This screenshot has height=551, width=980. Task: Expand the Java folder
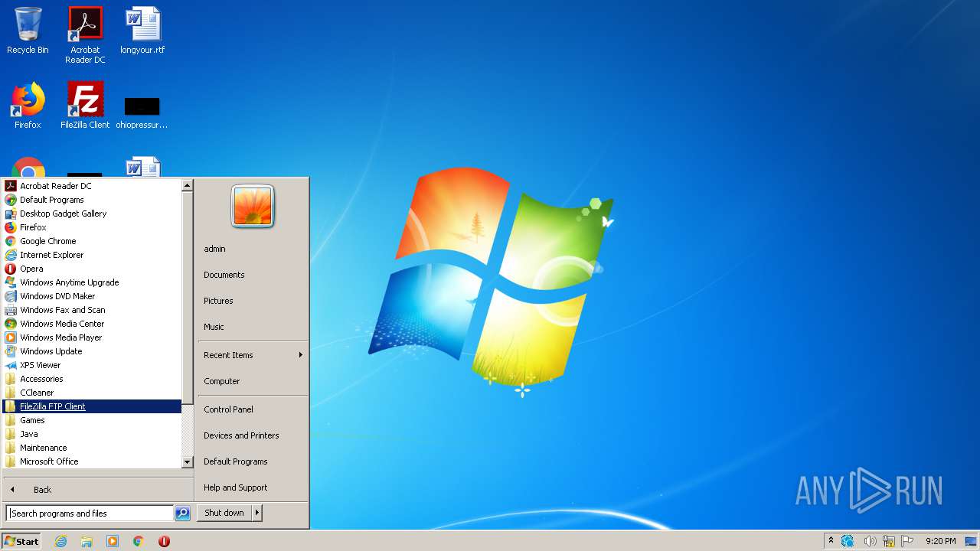click(x=93, y=434)
